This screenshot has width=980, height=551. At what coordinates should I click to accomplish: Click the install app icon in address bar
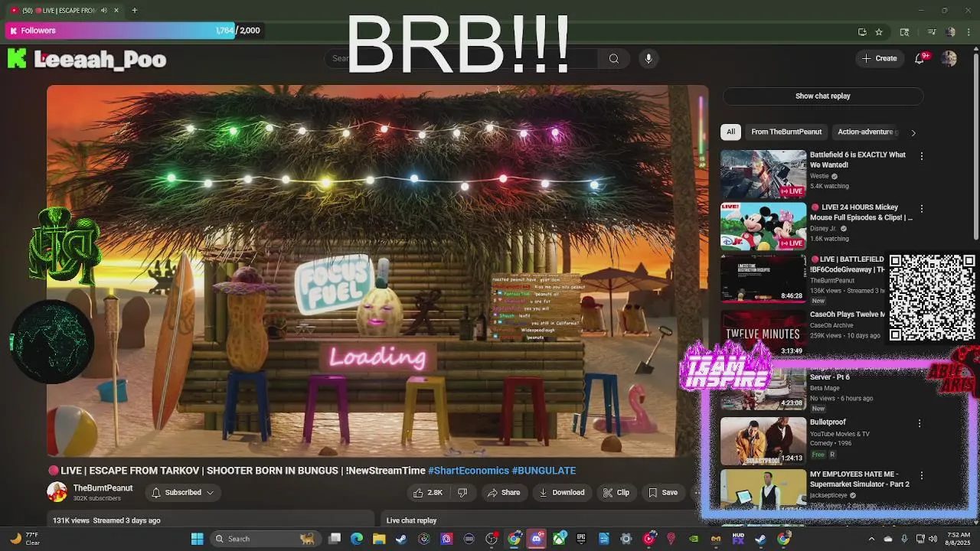[862, 31]
